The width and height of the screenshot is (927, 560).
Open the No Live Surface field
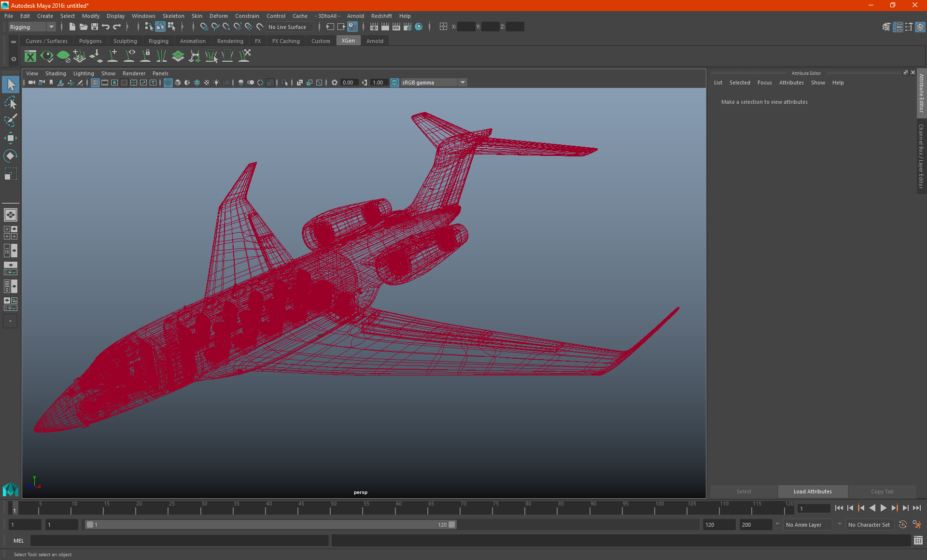coord(290,27)
